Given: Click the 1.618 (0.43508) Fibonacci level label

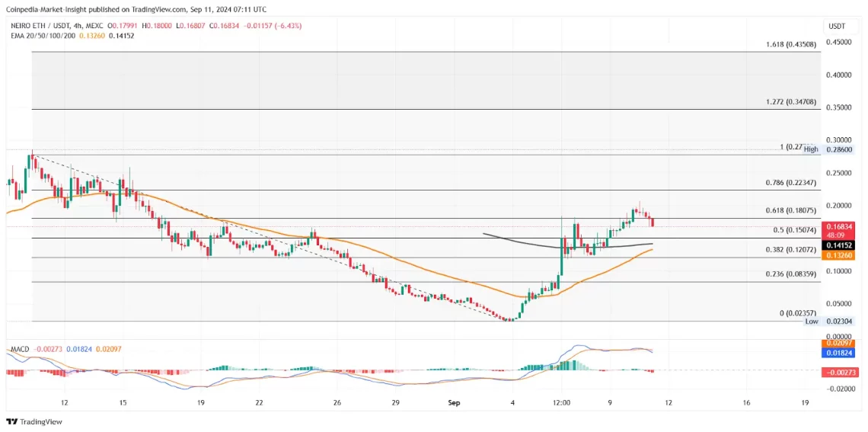Looking at the screenshot, I should (792, 45).
